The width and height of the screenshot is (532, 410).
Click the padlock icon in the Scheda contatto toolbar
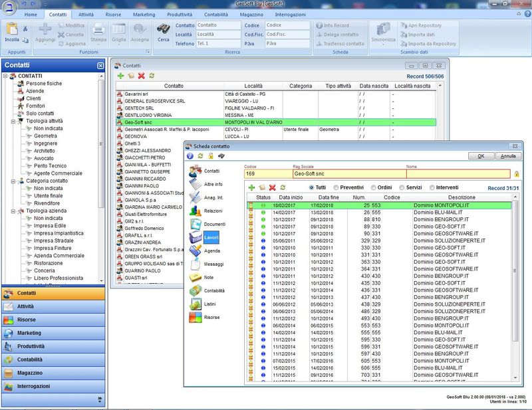(x=211, y=156)
